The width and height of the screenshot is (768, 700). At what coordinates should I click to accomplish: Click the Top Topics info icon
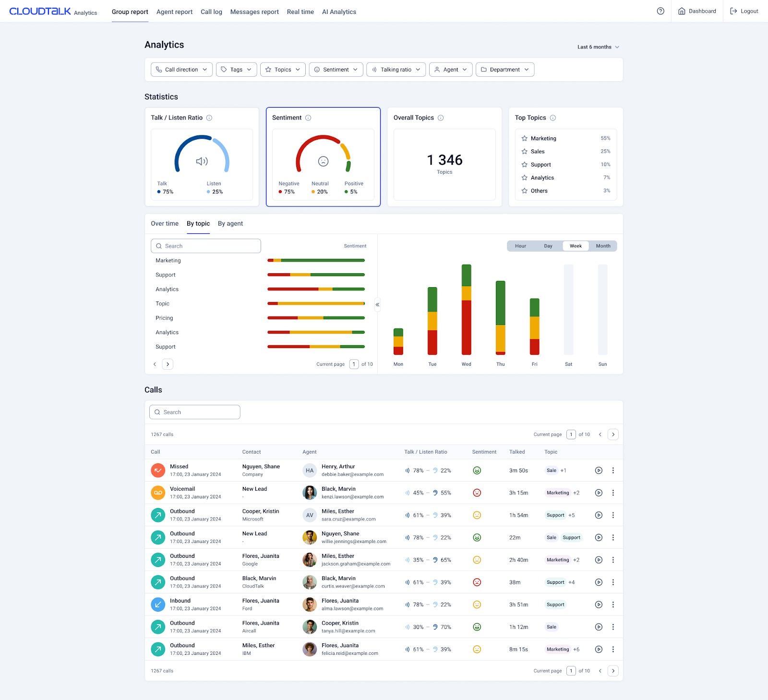pyautogui.click(x=553, y=118)
